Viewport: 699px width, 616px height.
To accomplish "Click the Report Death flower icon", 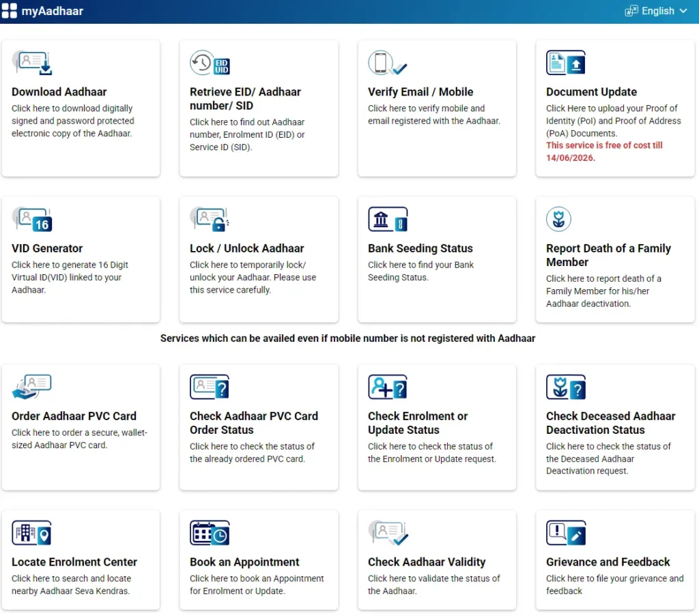I will (558, 219).
